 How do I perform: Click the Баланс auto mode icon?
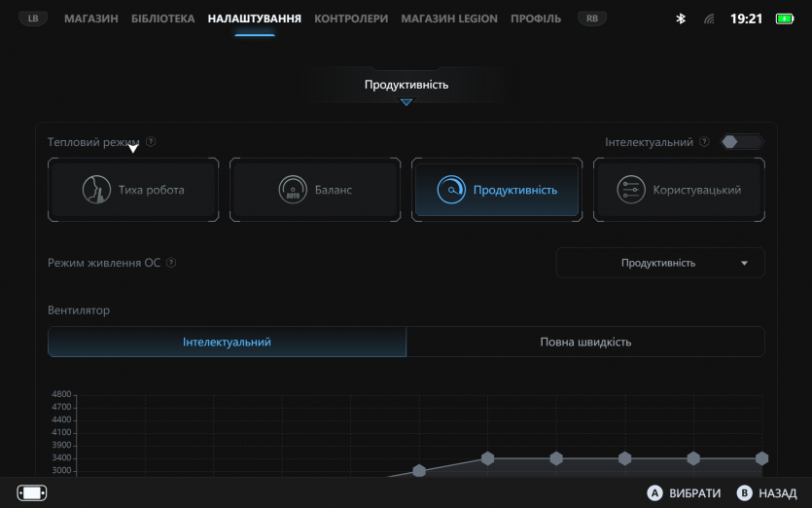pyautogui.click(x=293, y=190)
